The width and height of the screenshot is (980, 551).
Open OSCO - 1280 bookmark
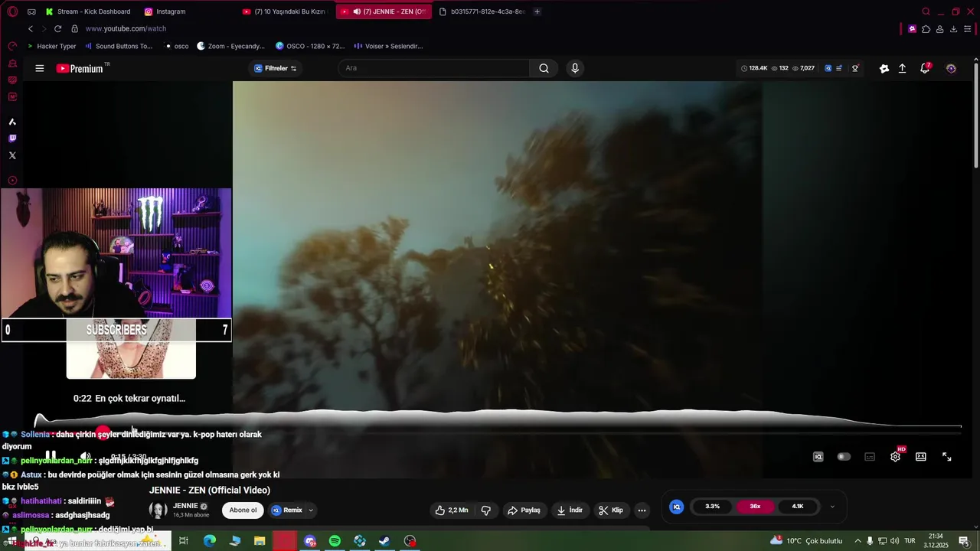(x=310, y=46)
